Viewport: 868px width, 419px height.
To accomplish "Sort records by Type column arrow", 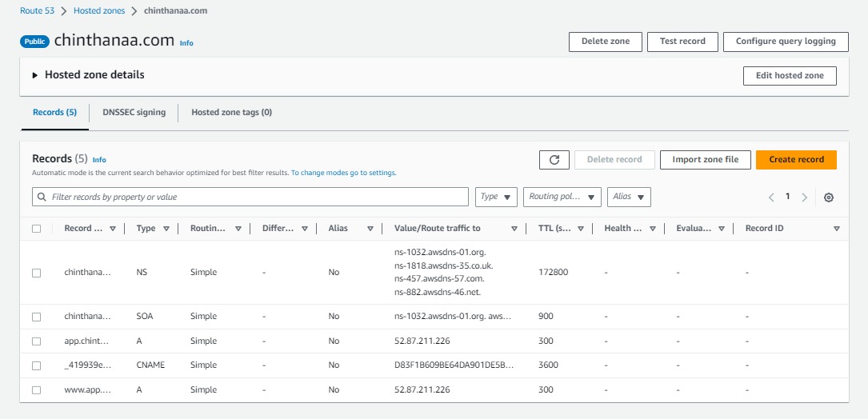I will [x=166, y=229].
